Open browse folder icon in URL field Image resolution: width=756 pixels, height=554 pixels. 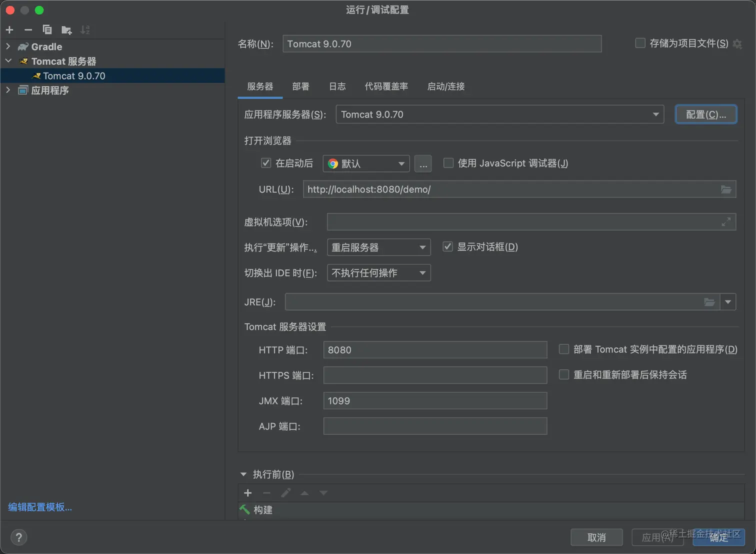tap(726, 189)
